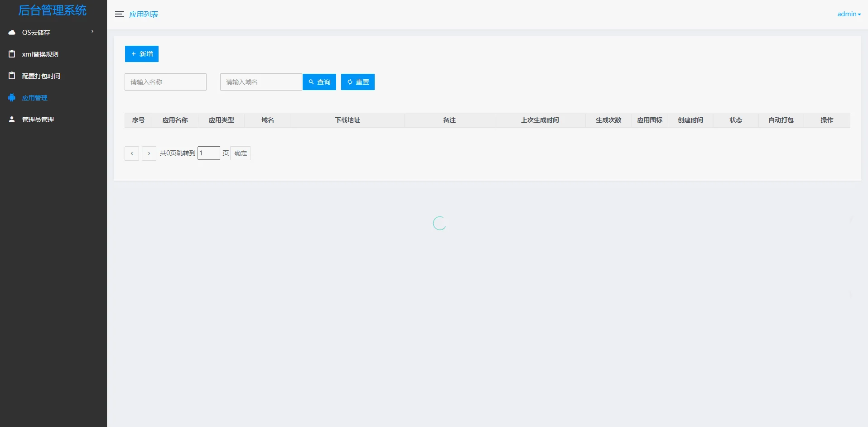Focus the 请输入名称 name field

(x=165, y=82)
